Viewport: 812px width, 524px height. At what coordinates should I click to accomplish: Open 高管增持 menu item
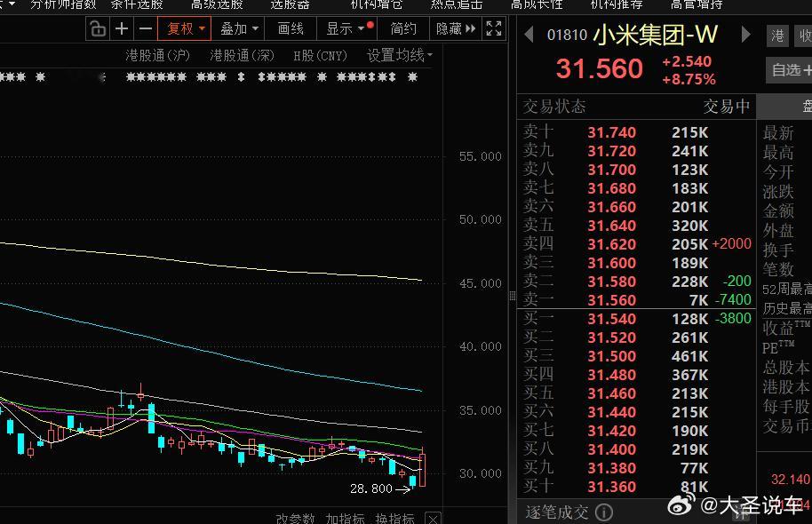(x=697, y=4)
